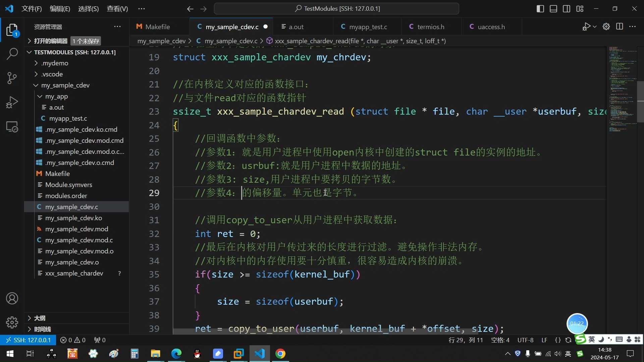
Task: Open the title bar overflow menu ellipsis
Action: (142, 9)
